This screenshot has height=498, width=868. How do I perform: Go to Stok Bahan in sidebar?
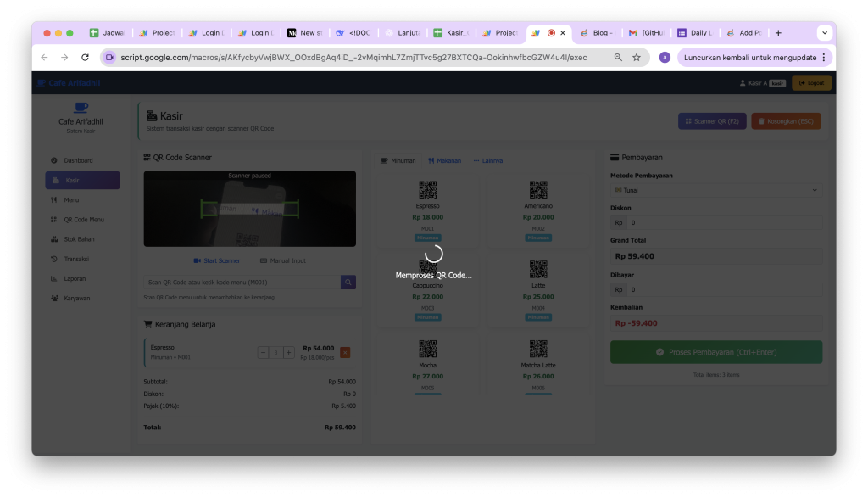(x=79, y=239)
